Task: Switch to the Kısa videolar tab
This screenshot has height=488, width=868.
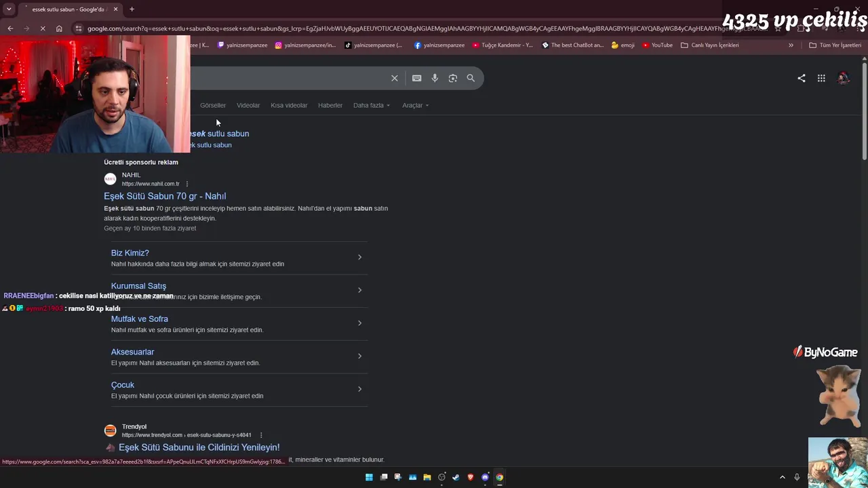Action: click(289, 106)
